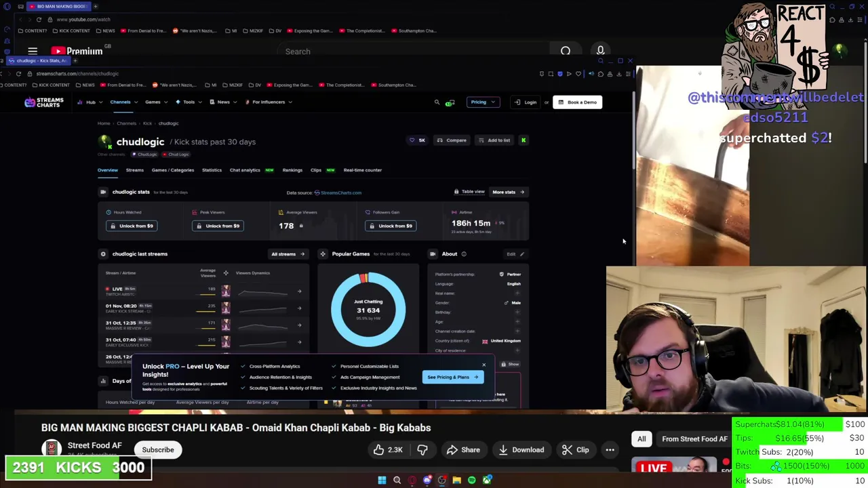Viewport: 868px width, 488px height.
Task: Unlock Peak Viewers from $9
Action: [218, 226]
